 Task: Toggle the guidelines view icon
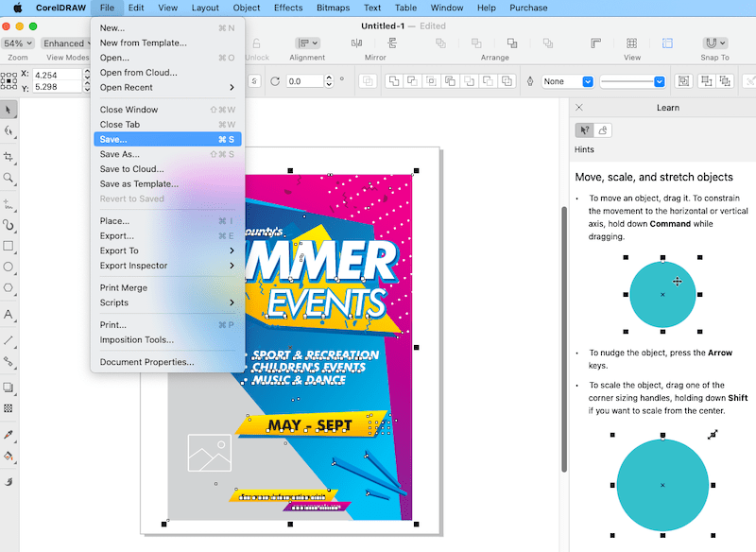(668, 43)
